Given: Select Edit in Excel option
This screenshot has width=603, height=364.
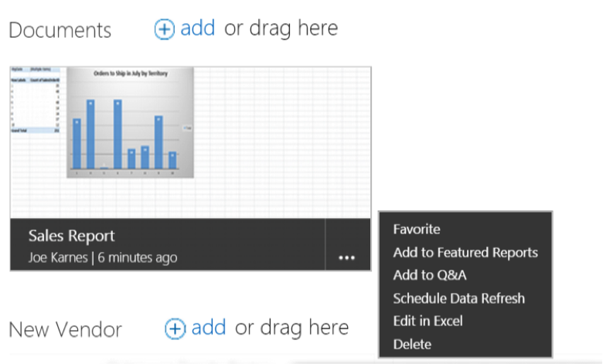Looking at the screenshot, I should 428,321.
